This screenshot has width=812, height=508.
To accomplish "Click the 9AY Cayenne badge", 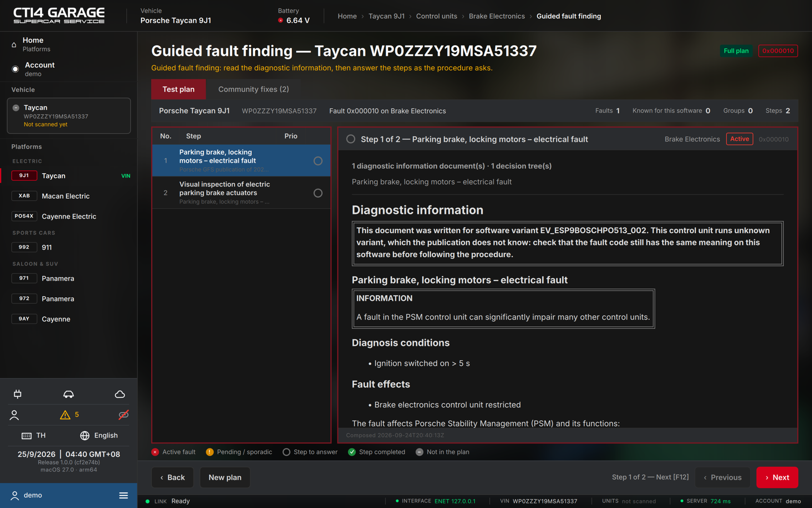I will point(24,319).
